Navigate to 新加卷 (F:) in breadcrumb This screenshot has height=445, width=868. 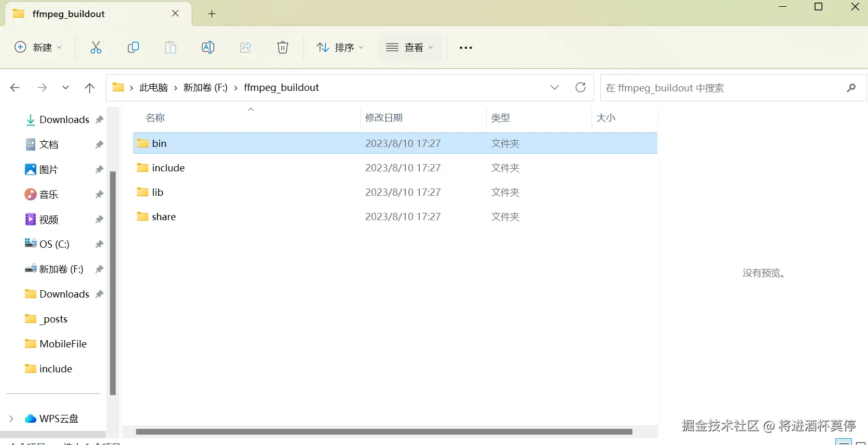205,88
